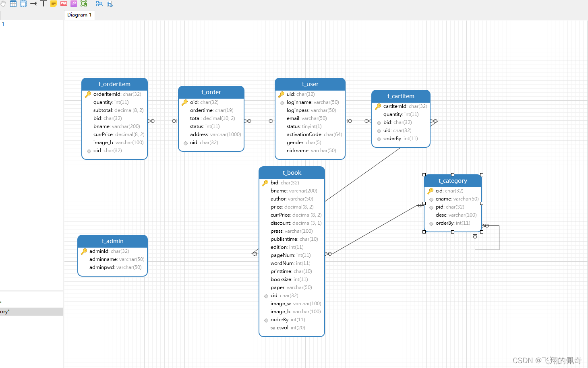Click the loginpass field in t_user
This screenshot has width=588, height=368.
click(311, 110)
